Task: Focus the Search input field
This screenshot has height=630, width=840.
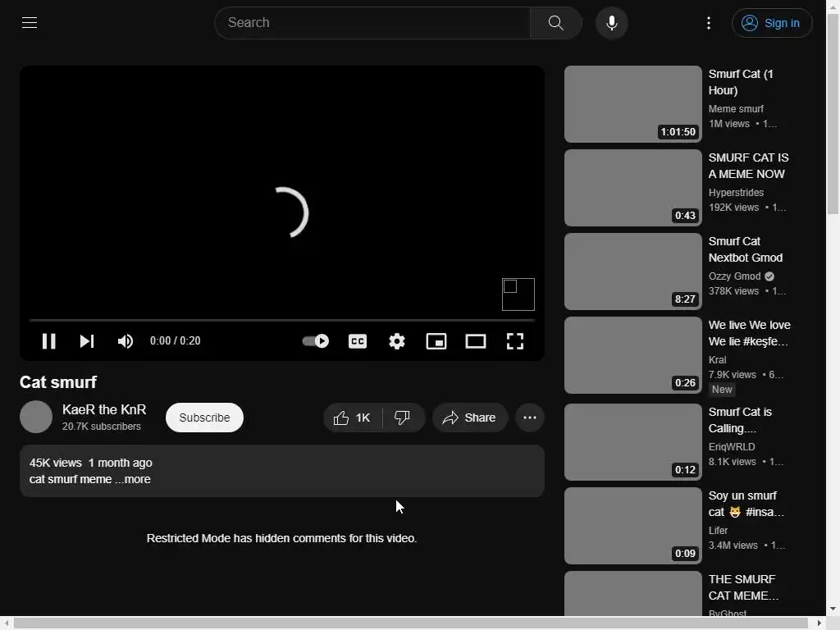Action: [x=373, y=23]
